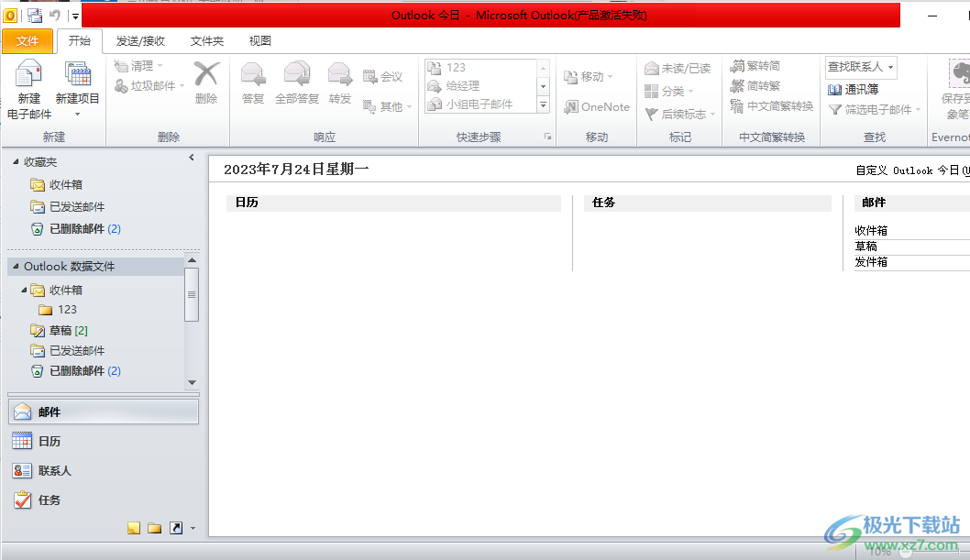This screenshot has width=970, height=560.
Task: Open the More (其他) respond options
Action: pyautogui.click(x=387, y=106)
